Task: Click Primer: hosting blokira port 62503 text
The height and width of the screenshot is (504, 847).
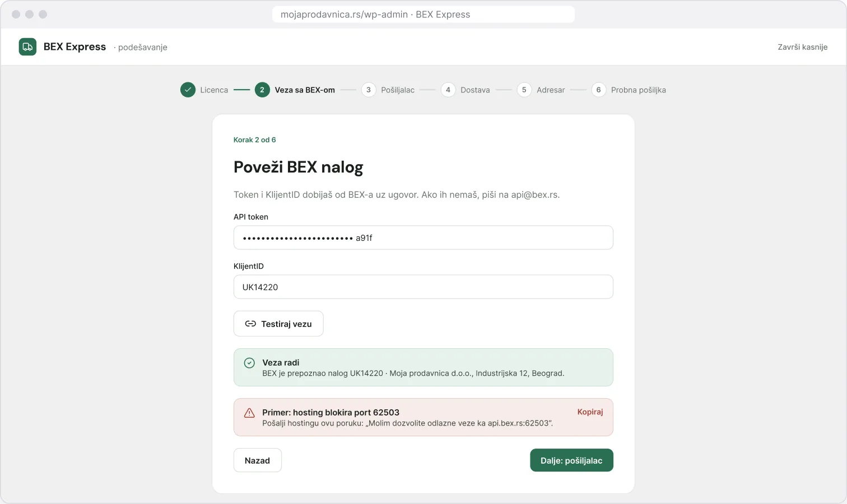Action: tap(331, 413)
